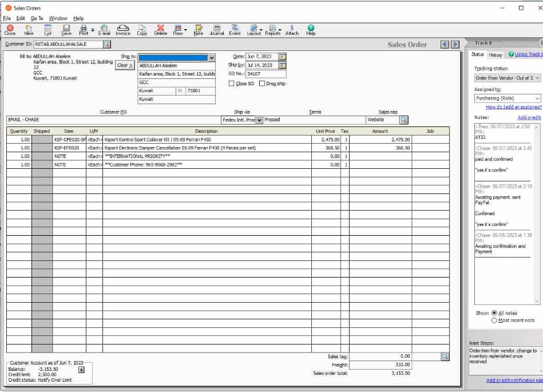
Task: Click the E-mail toolbar icon
Action: click(x=104, y=30)
